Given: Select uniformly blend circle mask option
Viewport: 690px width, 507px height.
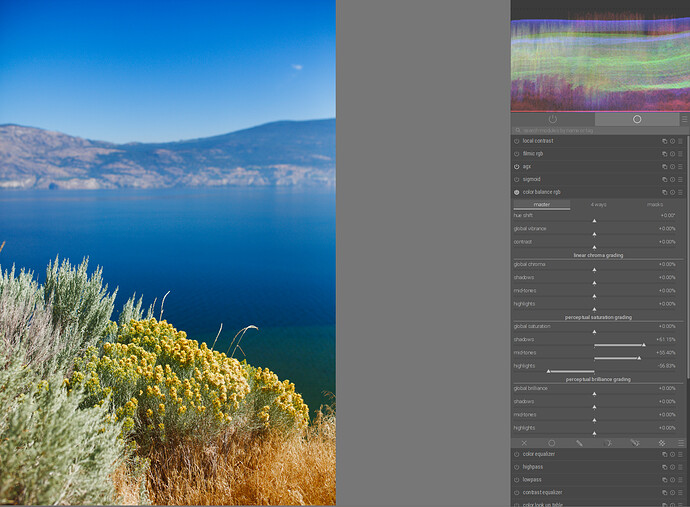Looking at the screenshot, I should [x=551, y=443].
